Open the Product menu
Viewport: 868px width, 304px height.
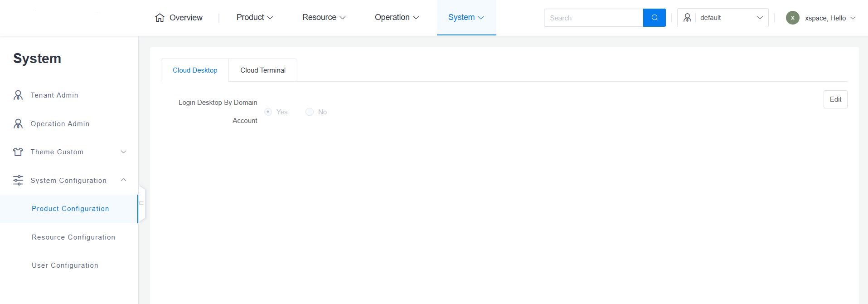254,17
